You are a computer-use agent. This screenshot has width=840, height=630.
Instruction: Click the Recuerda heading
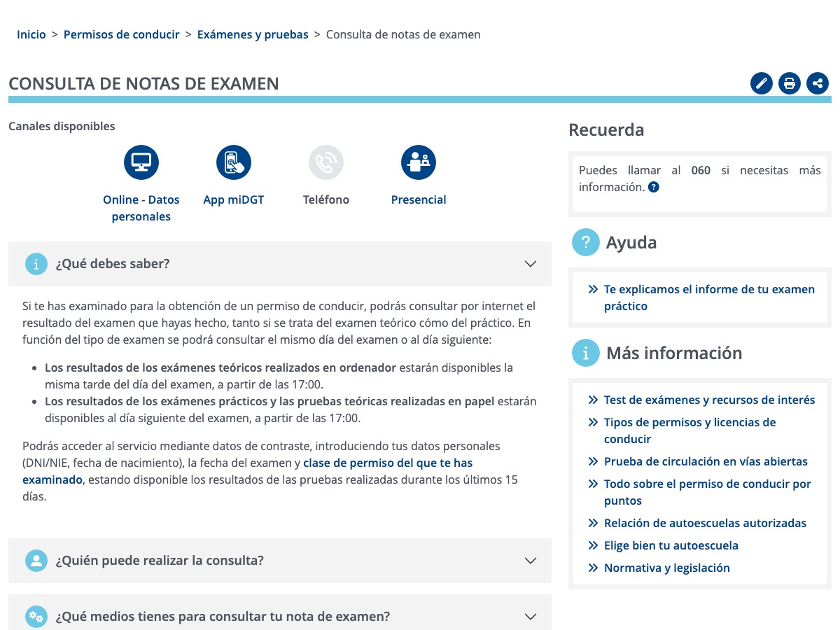point(606,129)
